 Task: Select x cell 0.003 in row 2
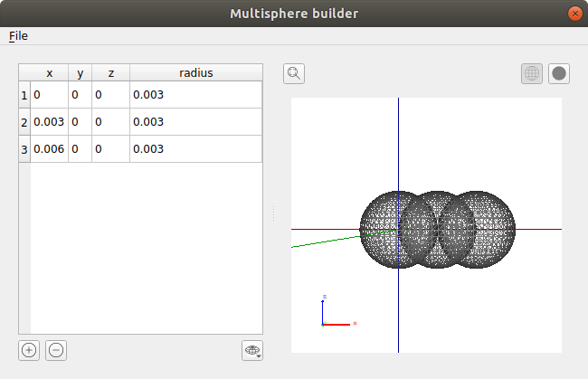(49, 122)
